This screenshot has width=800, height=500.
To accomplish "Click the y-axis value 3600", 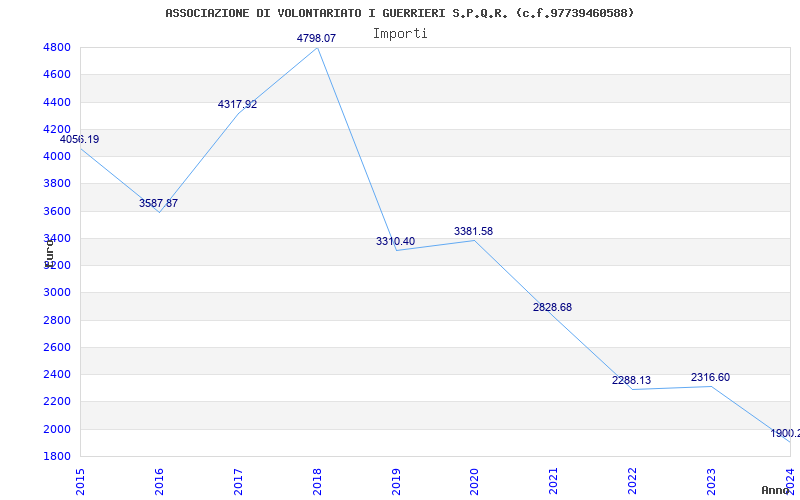I will tap(57, 211).
